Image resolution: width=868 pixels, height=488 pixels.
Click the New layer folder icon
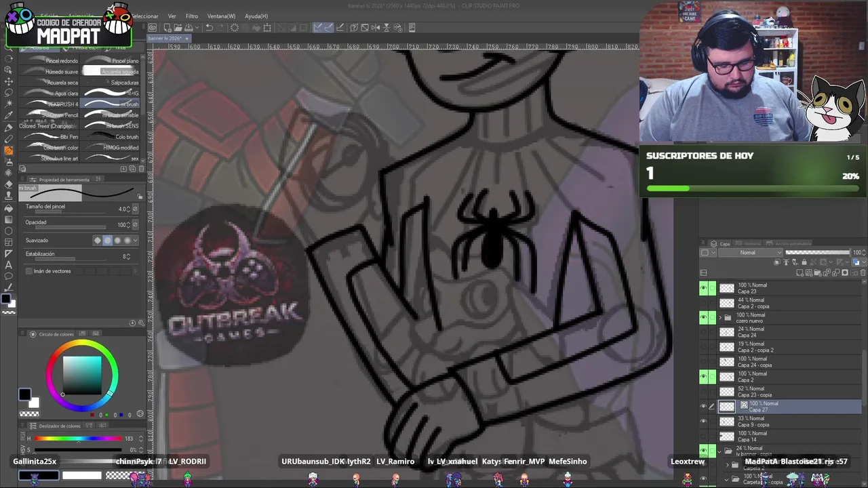tap(818, 272)
